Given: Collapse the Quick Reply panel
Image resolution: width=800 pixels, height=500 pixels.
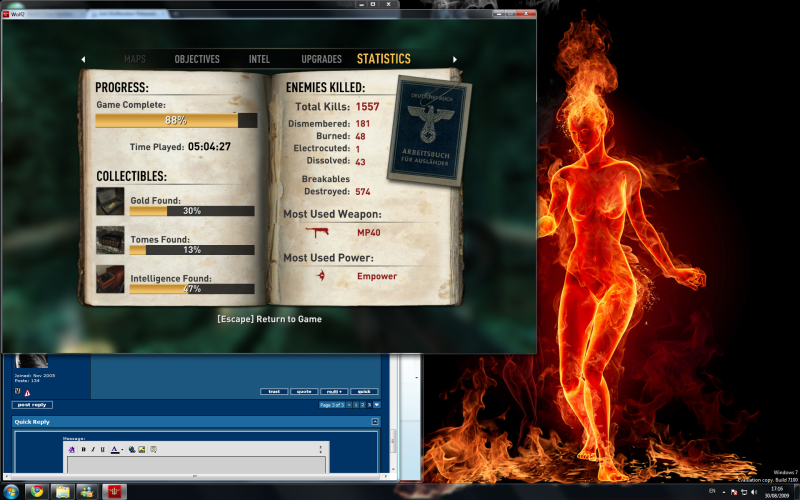Looking at the screenshot, I should pyautogui.click(x=374, y=422).
